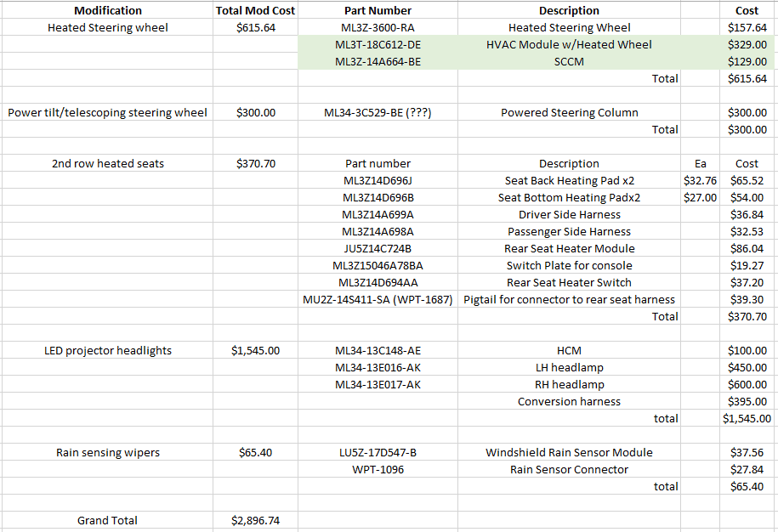Select the ML3Z-14A664-BE part cell

pos(378,61)
